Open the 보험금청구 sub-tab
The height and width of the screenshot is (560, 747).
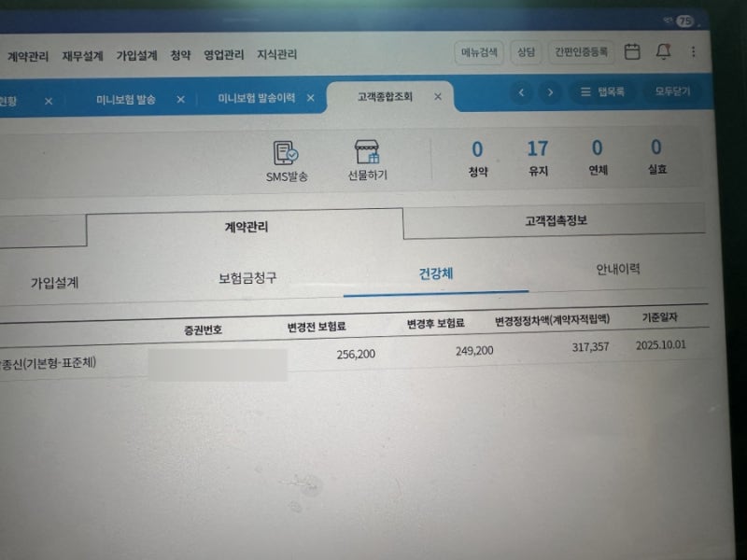247,278
